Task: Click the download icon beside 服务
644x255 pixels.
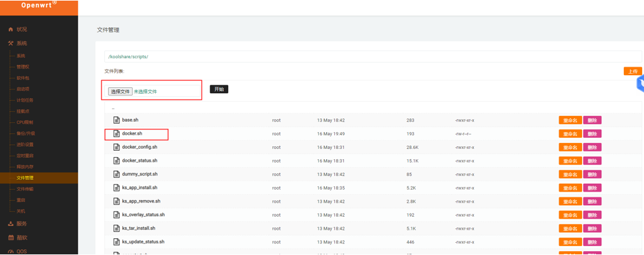Action: coord(11,224)
